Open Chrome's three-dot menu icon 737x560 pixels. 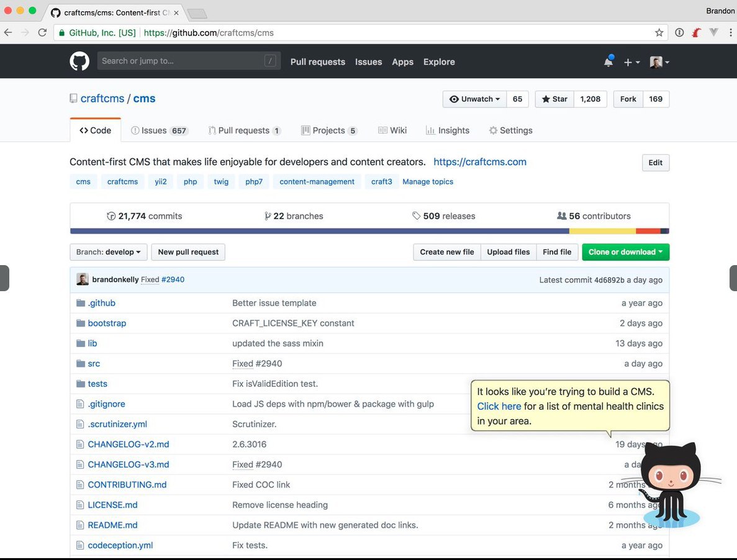(730, 33)
